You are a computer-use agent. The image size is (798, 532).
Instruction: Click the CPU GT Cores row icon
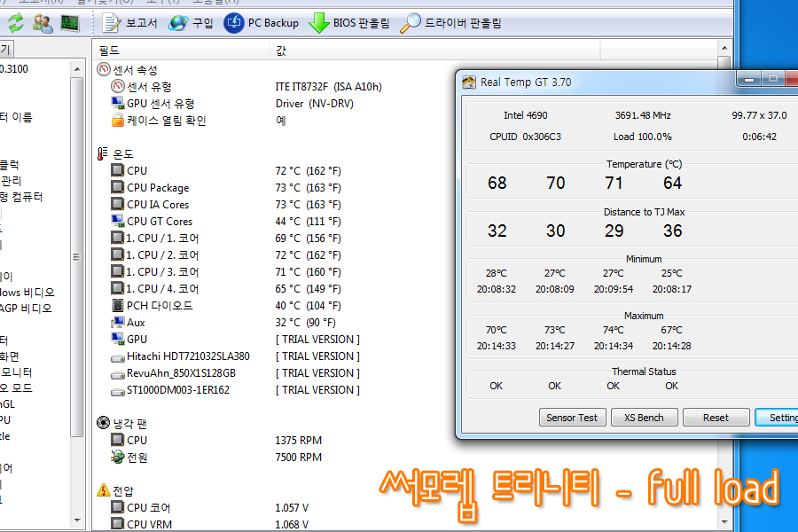click(x=118, y=221)
